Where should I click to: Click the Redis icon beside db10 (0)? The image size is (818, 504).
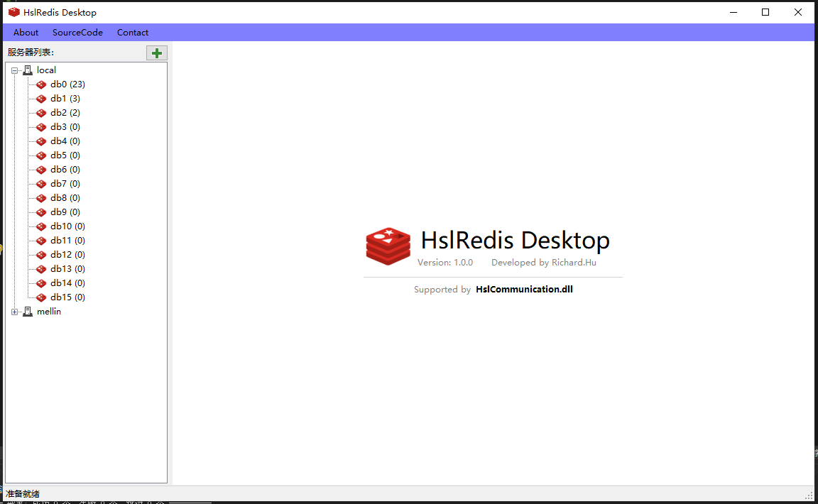coord(41,226)
